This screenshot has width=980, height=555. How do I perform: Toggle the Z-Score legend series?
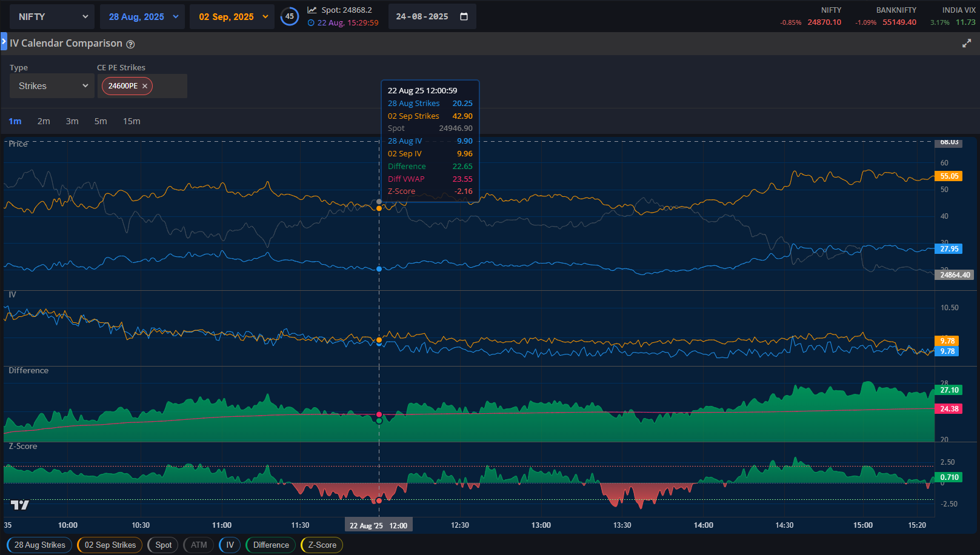point(322,545)
